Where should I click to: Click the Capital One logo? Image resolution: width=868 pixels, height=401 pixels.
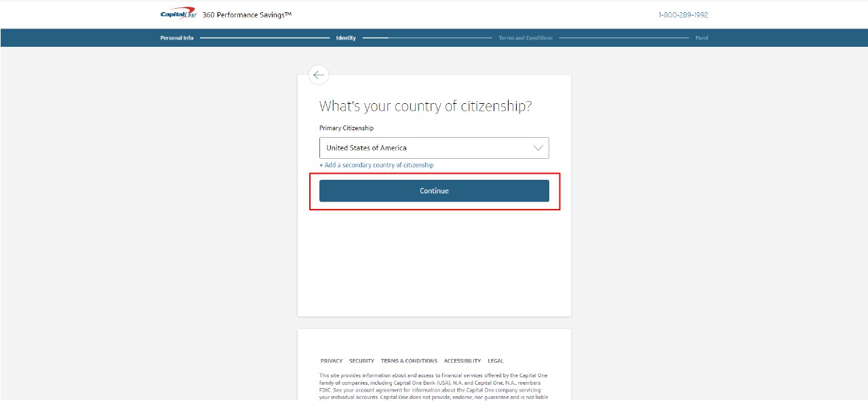click(178, 14)
